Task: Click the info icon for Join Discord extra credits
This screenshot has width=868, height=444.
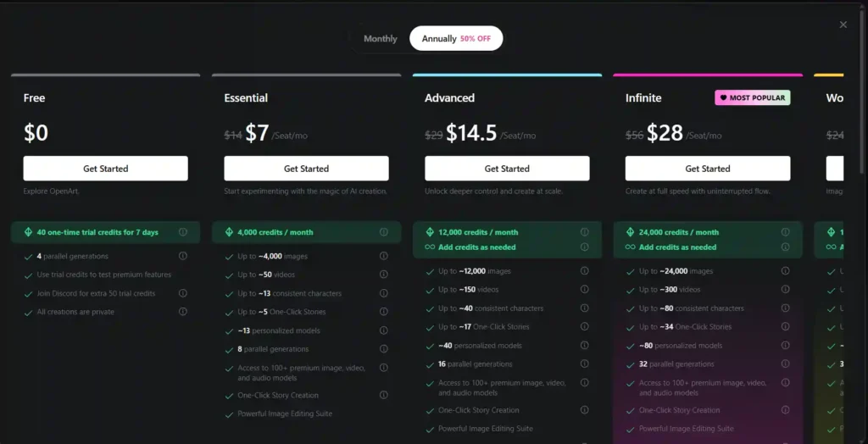Action: coord(183,293)
